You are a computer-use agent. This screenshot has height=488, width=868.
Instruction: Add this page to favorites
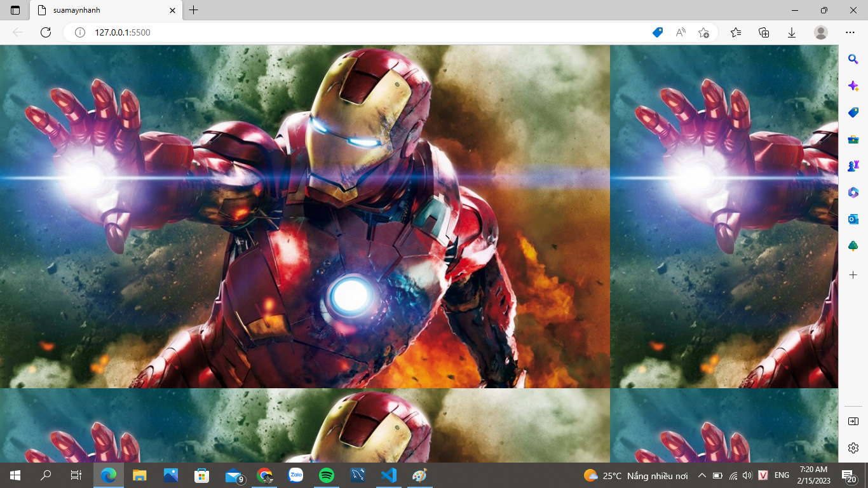(x=703, y=32)
